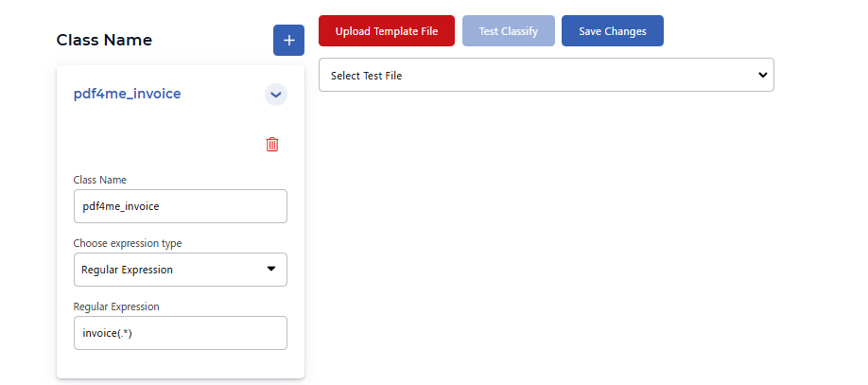The image size is (868, 385).
Task: Add a new class with the plus button
Action: (x=288, y=40)
